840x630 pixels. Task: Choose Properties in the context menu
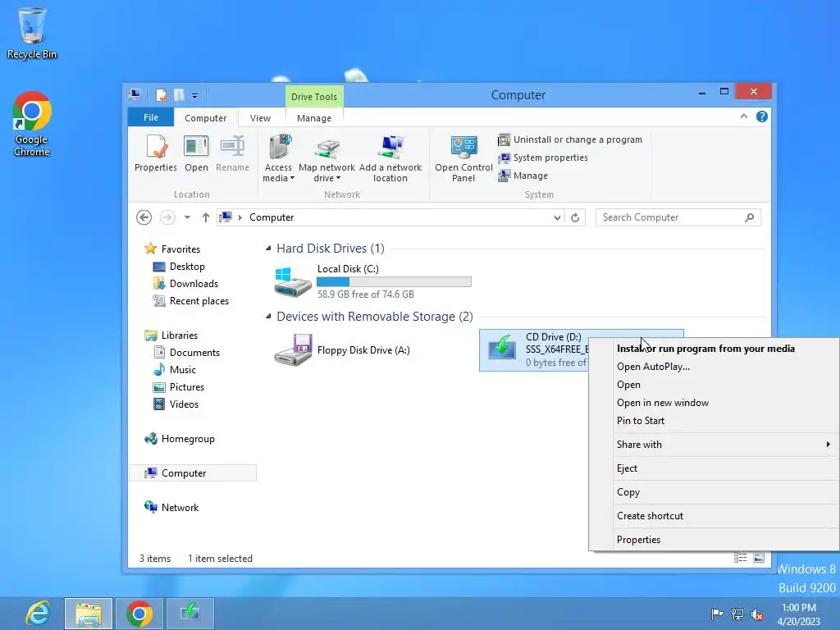tap(638, 540)
